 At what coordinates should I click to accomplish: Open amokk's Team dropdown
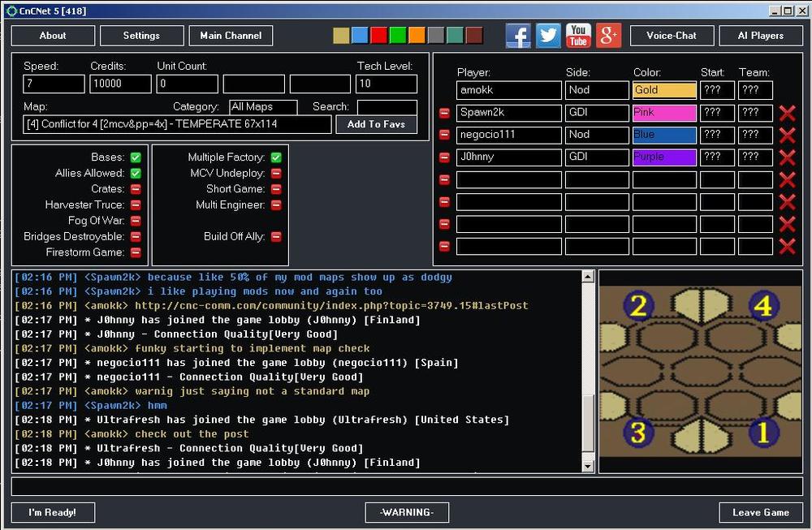click(755, 90)
